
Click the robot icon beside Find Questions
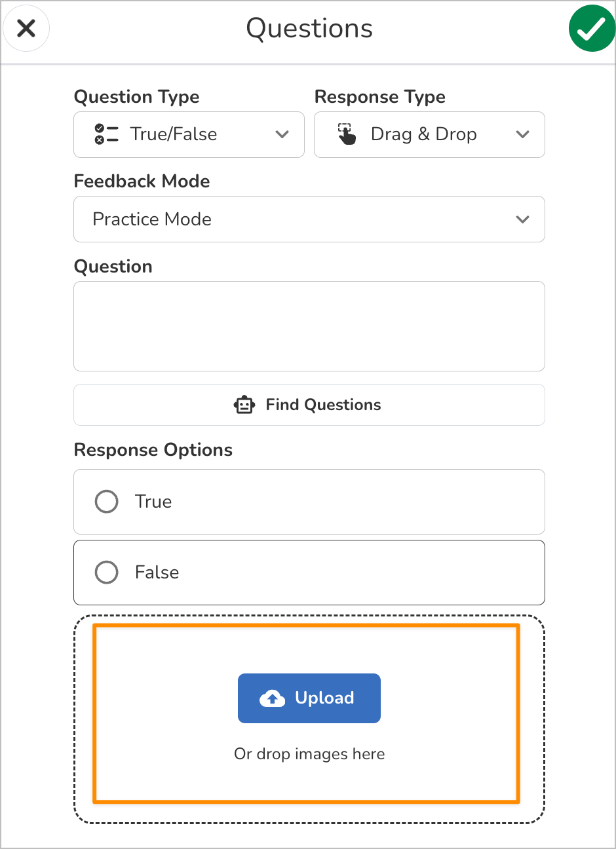tap(244, 405)
